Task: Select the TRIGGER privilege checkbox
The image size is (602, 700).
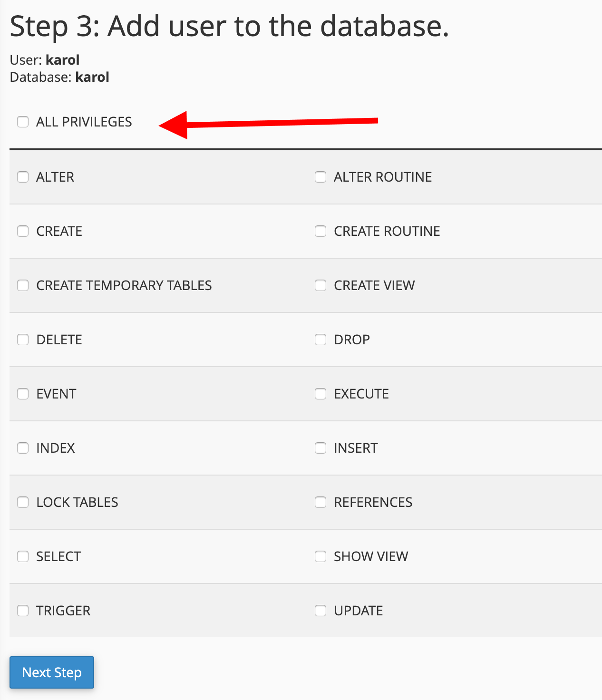Action: point(23,611)
